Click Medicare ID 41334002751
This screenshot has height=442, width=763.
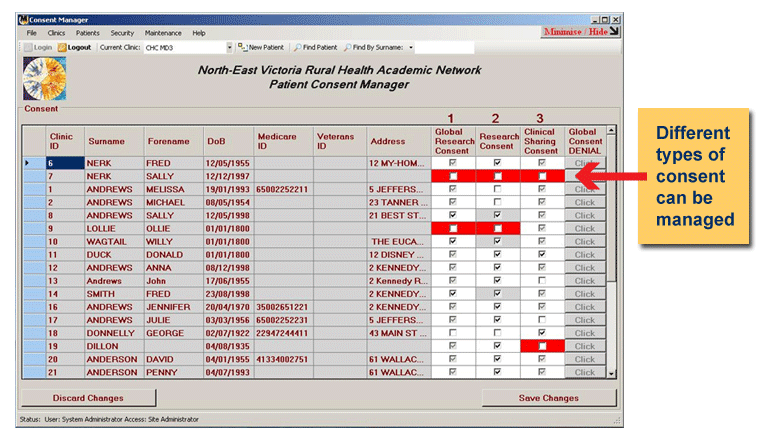click(284, 359)
